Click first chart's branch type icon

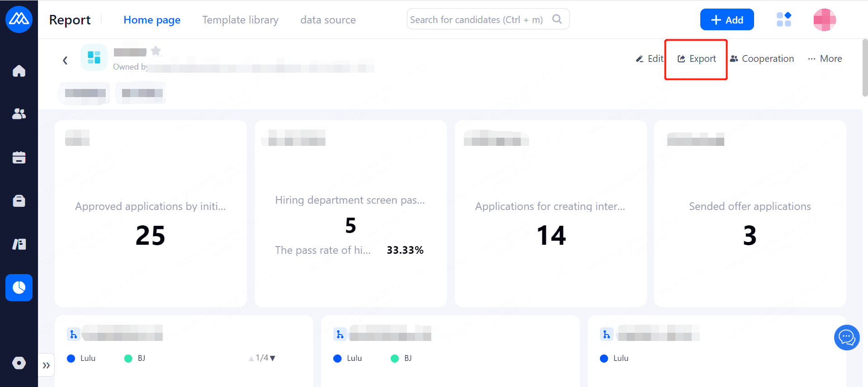74,334
